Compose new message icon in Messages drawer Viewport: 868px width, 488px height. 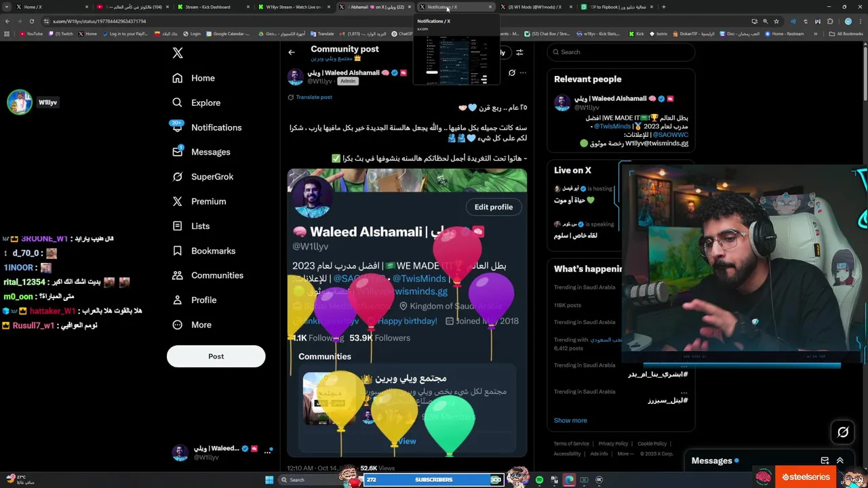pos(825,460)
